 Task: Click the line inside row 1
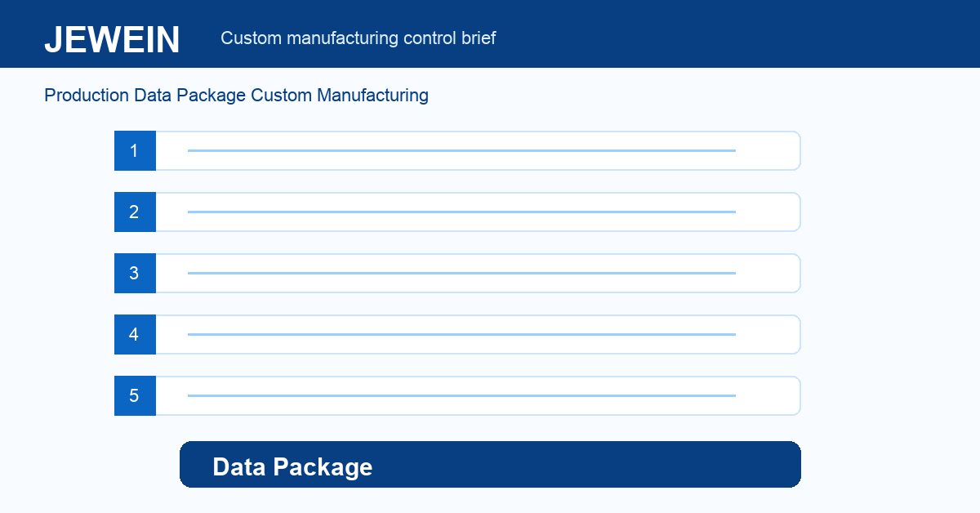[461, 151]
